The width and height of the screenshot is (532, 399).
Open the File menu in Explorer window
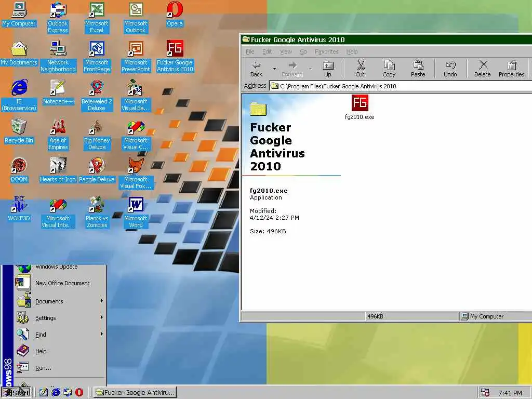(250, 51)
